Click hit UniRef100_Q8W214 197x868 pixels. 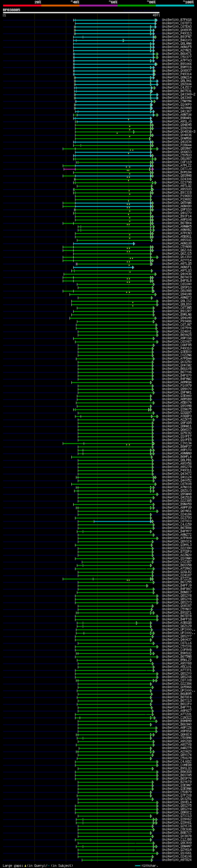tap(177, 78)
